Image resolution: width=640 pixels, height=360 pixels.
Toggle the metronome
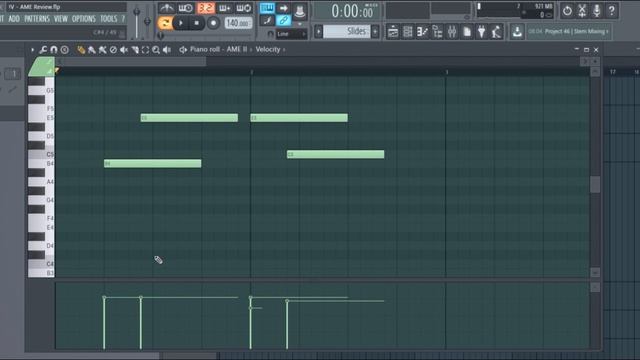(x=166, y=8)
